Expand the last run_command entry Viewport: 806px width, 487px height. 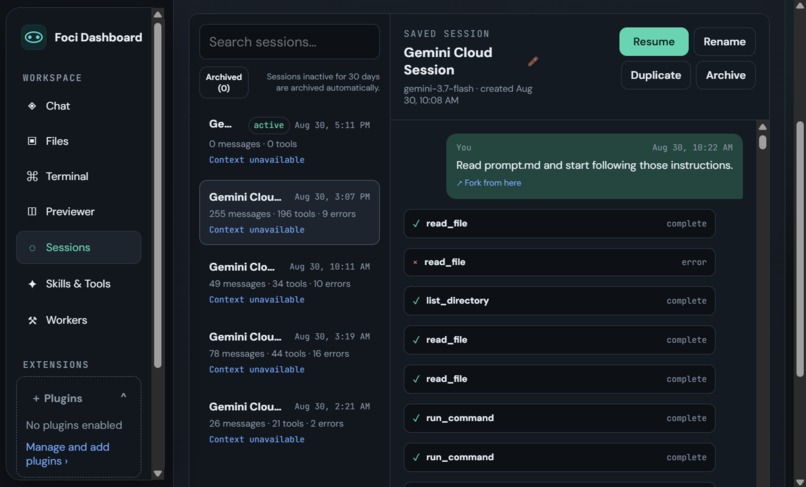coord(559,457)
